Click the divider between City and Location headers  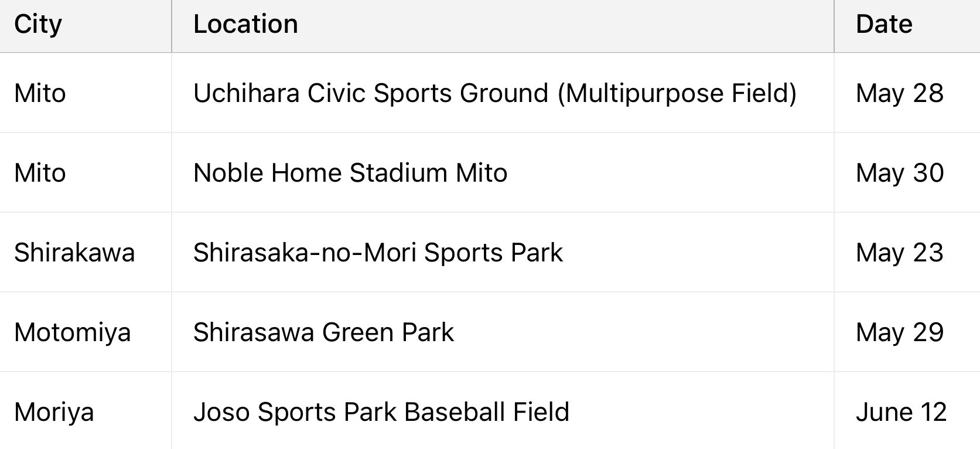pos(172,26)
